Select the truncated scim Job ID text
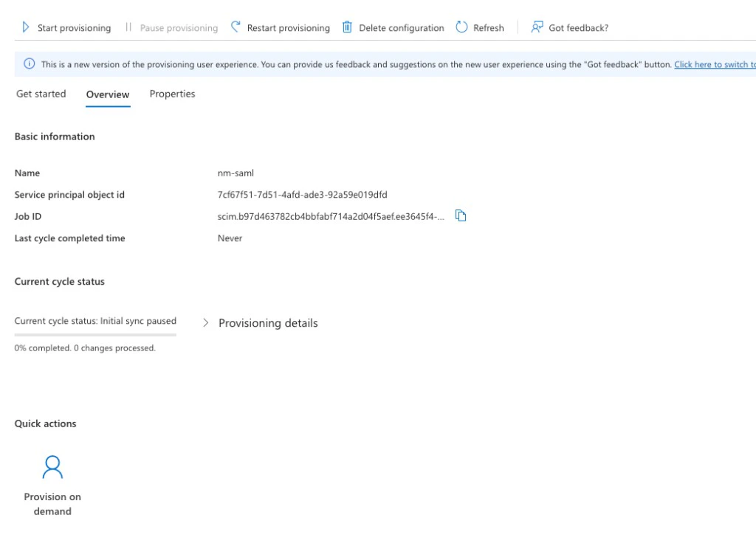 331,216
